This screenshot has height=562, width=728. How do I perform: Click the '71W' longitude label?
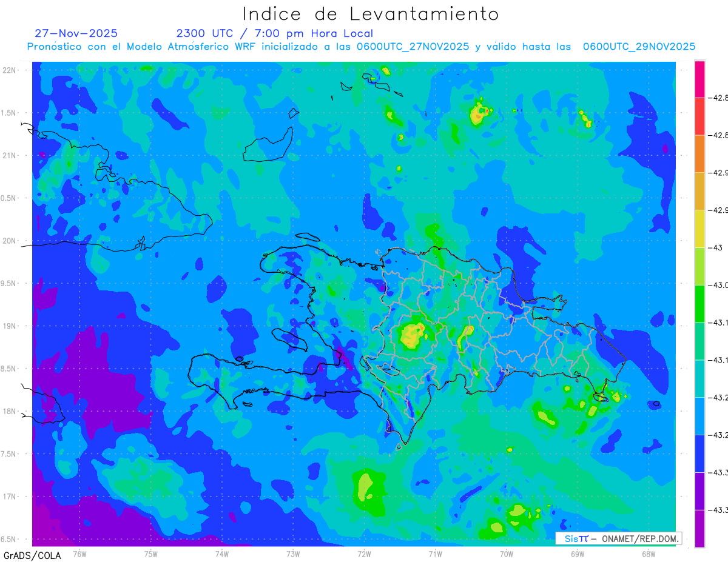pyautogui.click(x=435, y=554)
